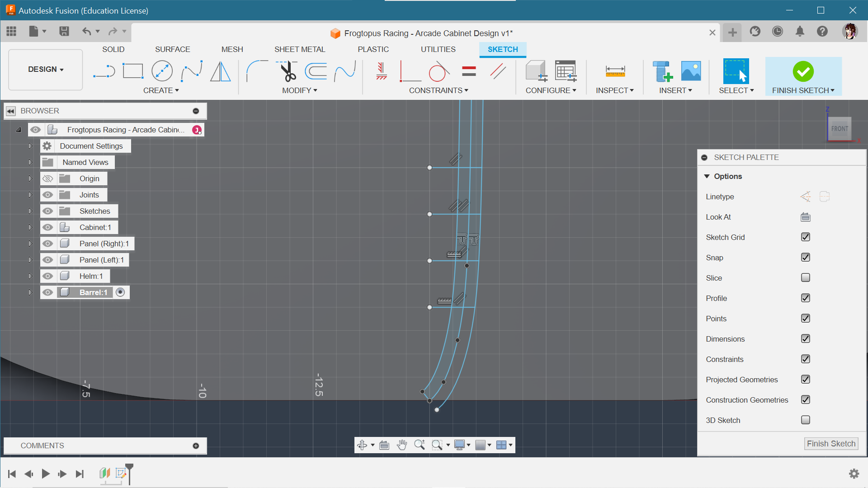Jump to the timeline beginning
The image size is (868, 488).
point(12,474)
